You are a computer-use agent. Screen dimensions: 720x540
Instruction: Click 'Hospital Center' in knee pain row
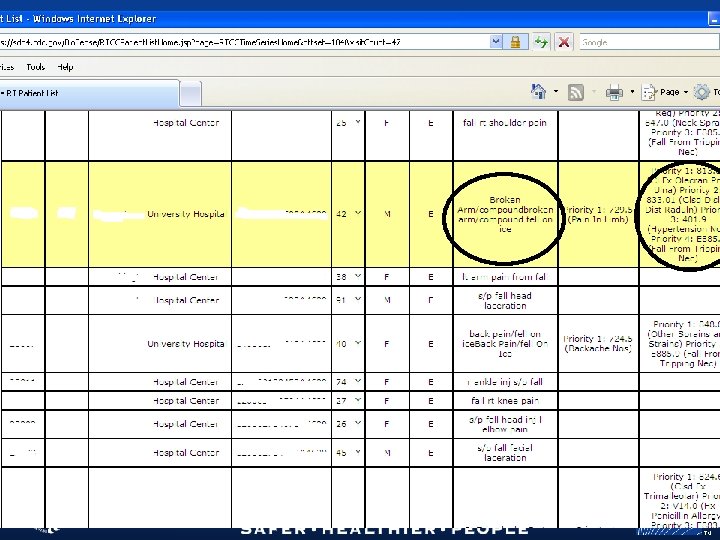186,400
